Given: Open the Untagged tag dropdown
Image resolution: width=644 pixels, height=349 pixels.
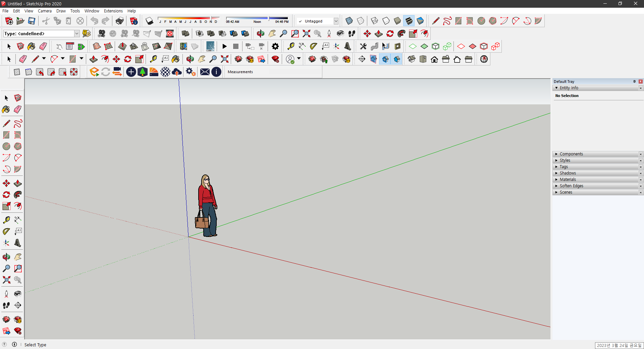Looking at the screenshot, I should [x=336, y=21].
